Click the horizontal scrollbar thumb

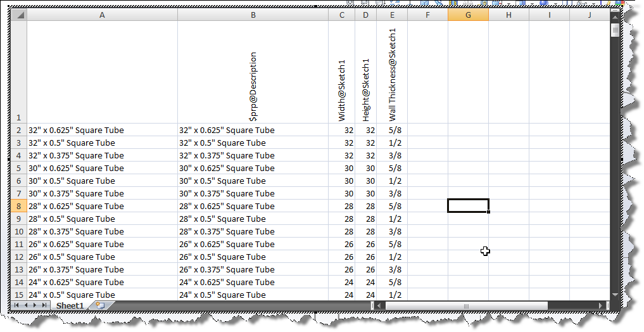[466, 306]
